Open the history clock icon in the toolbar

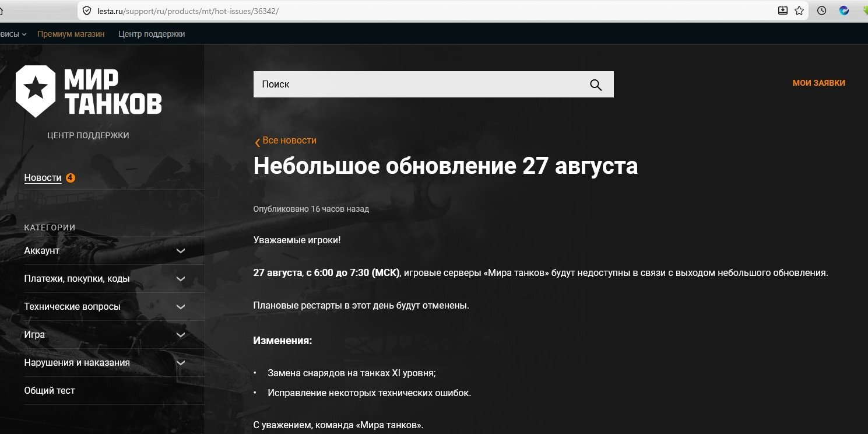click(822, 10)
